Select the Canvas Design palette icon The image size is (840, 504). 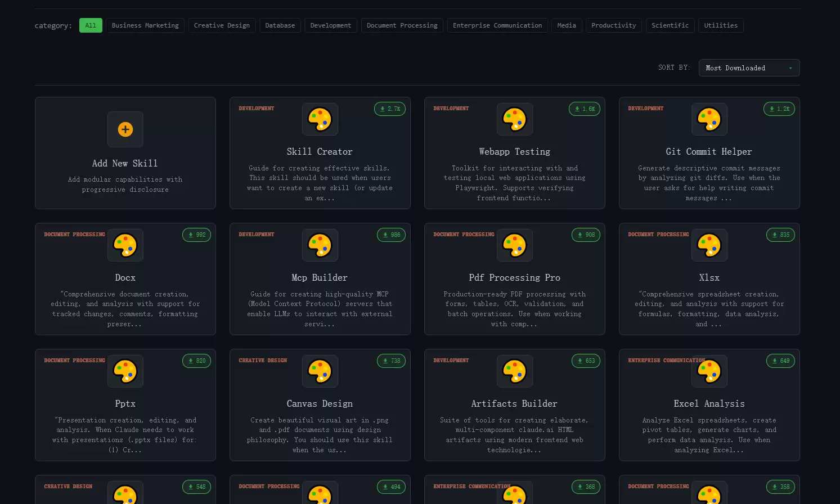(320, 371)
